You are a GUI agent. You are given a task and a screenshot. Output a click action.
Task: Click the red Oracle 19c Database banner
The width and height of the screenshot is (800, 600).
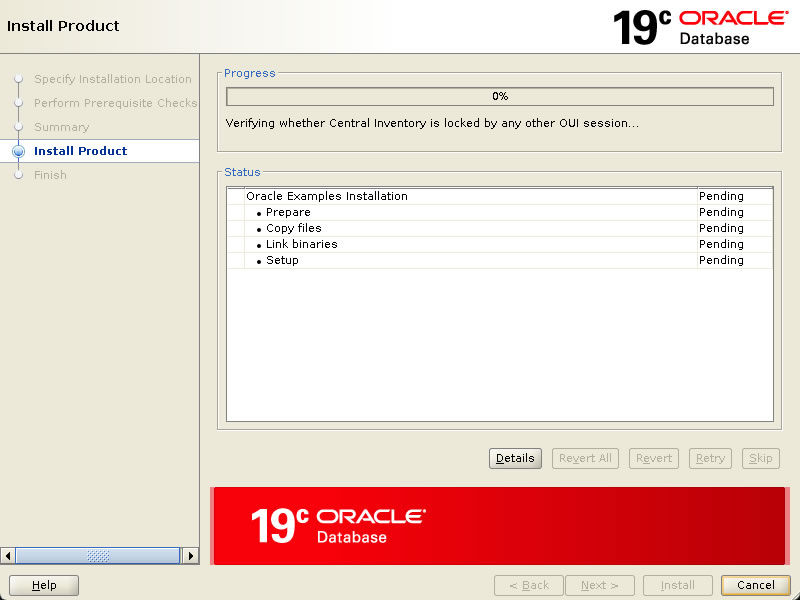pos(499,526)
